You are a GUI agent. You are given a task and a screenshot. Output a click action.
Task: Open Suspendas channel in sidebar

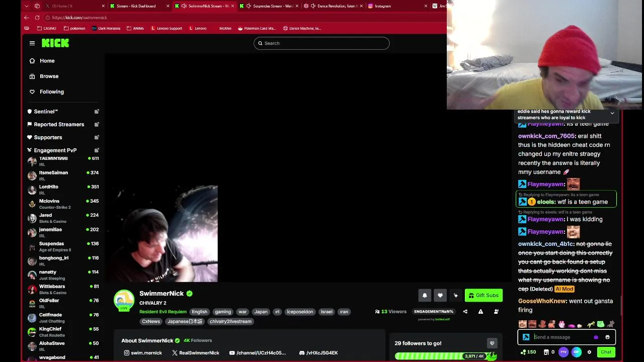(63, 246)
